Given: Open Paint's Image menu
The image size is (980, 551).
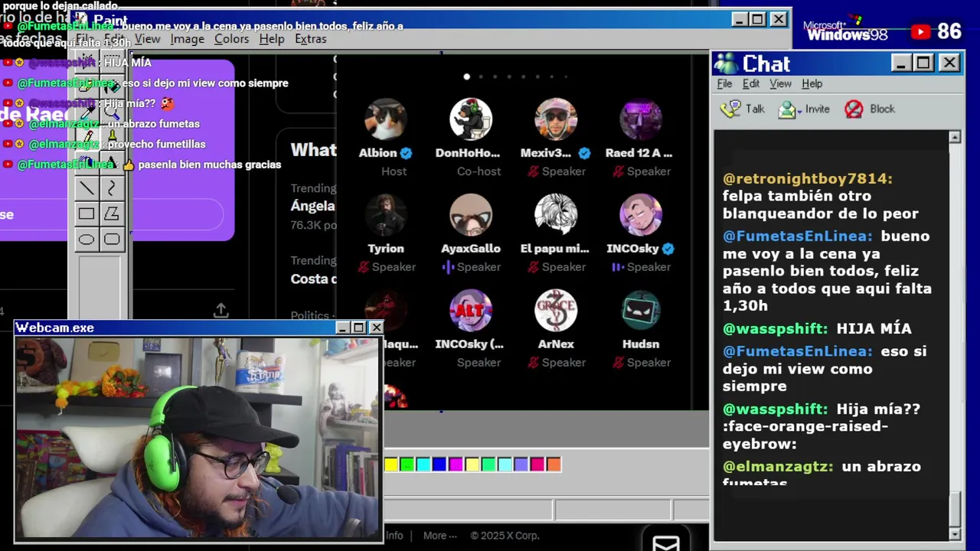Looking at the screenshot, I should 188,39.
